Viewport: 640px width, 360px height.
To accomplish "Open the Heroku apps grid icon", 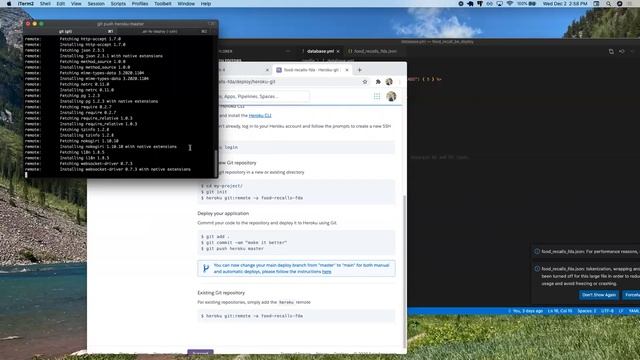I will [x=377, y=96].
